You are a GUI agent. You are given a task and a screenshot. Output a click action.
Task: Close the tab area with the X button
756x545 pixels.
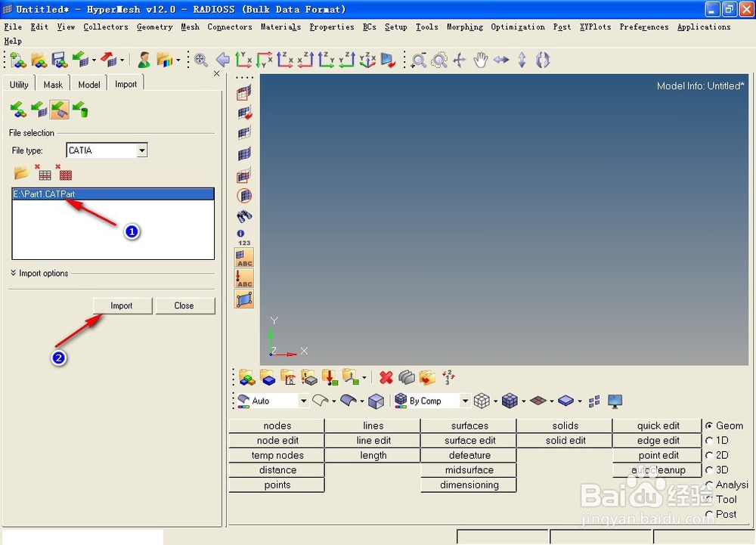point(216,74)
